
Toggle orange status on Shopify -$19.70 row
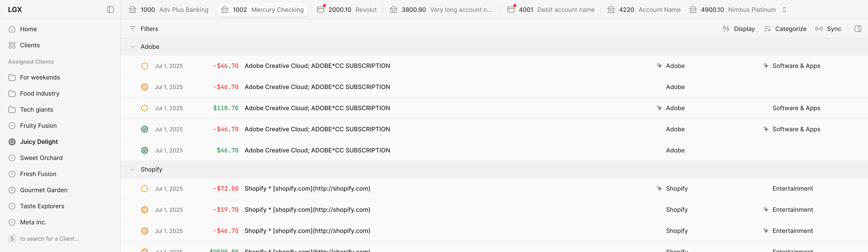(145, 210)
